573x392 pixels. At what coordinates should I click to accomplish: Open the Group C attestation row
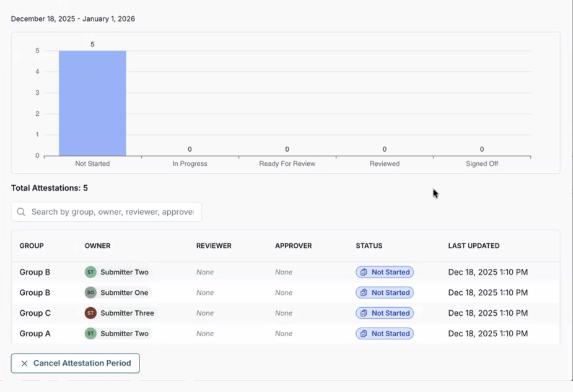35,313
